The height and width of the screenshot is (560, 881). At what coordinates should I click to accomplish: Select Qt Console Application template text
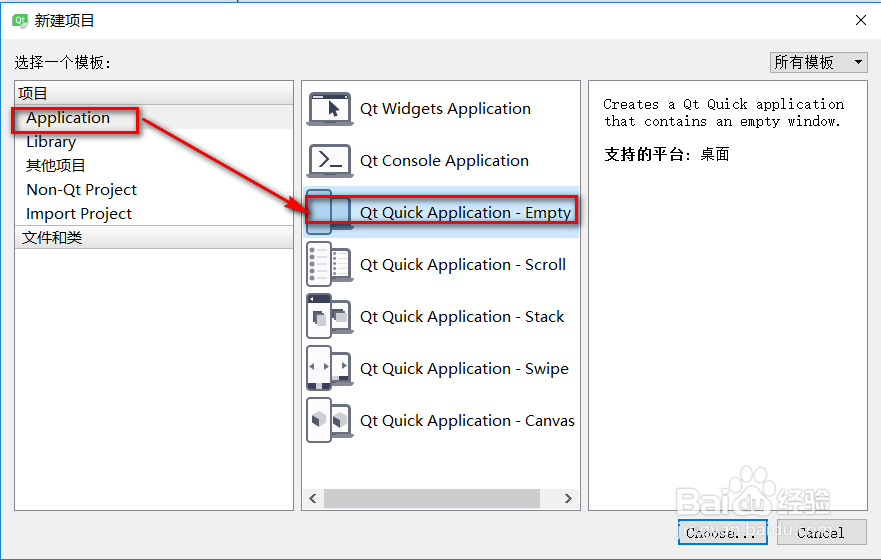444,161
